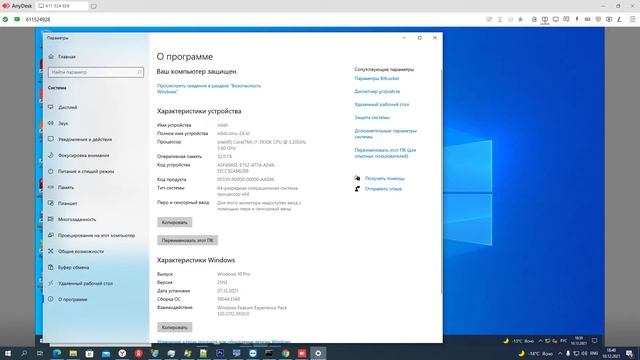Open Общие возможности section
640x360 pixels.
click(81, 251)
